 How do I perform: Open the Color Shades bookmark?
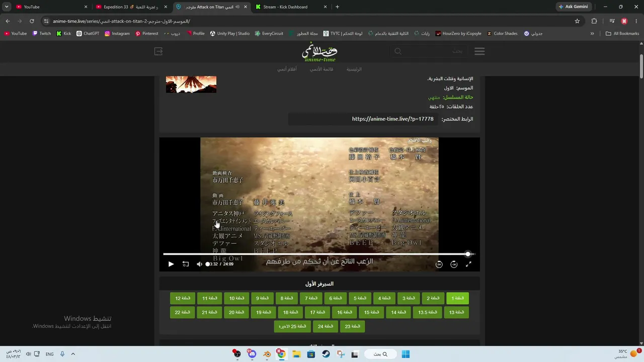[502, 34]
